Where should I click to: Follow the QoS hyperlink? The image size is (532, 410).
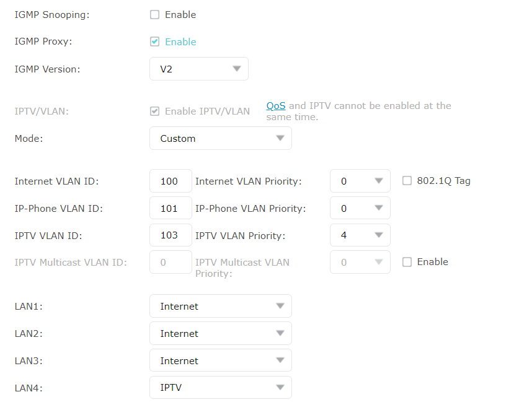pos(276,106)
